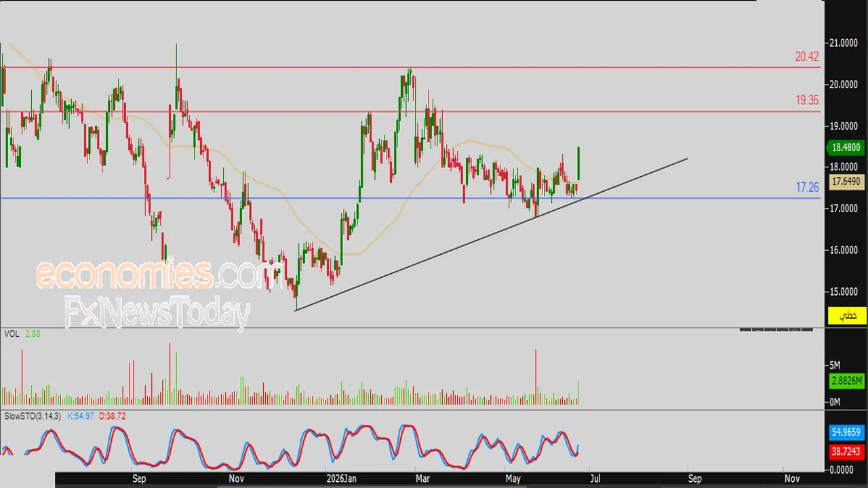Image resolution: width=868 pixels, height=488 pixels.
Task: Click the 21.0000 price axis label
Action: [844, 43]
